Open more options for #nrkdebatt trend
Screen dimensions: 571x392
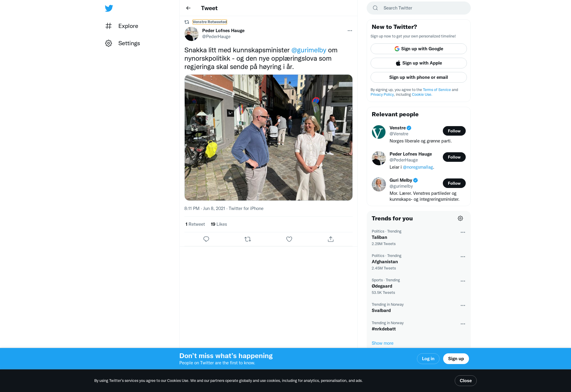point(463,324)
